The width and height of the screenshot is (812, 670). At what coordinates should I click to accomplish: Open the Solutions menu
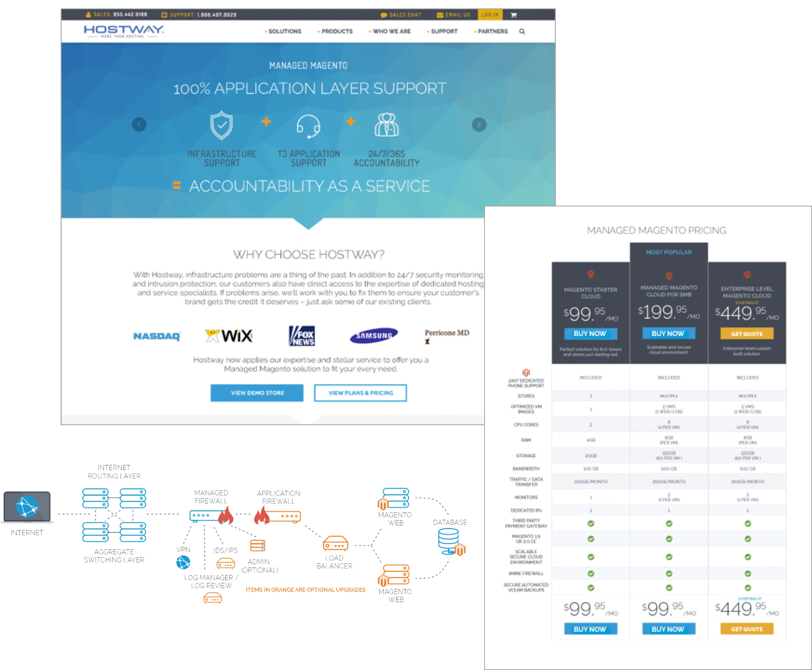[x=283, y=31]
